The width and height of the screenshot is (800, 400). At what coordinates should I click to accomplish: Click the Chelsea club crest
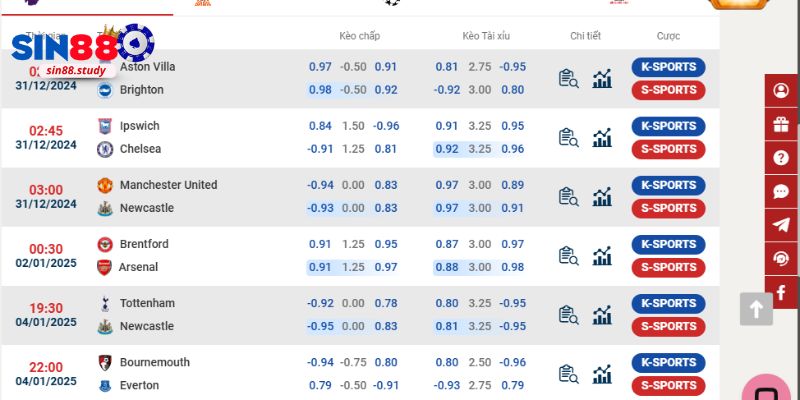(x=105, y=149)
